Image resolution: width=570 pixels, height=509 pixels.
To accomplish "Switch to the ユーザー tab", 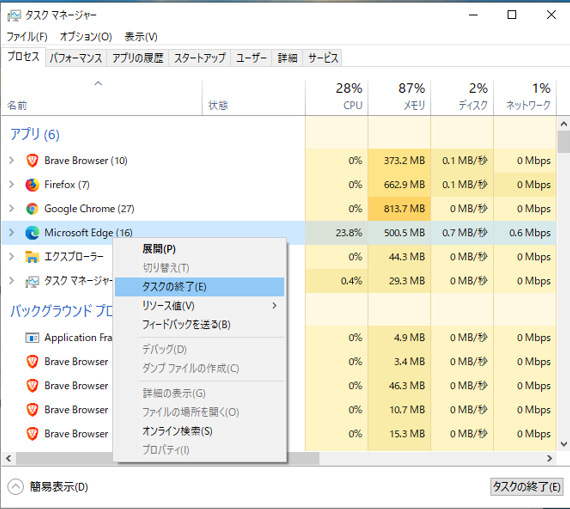I will (251, 58).
